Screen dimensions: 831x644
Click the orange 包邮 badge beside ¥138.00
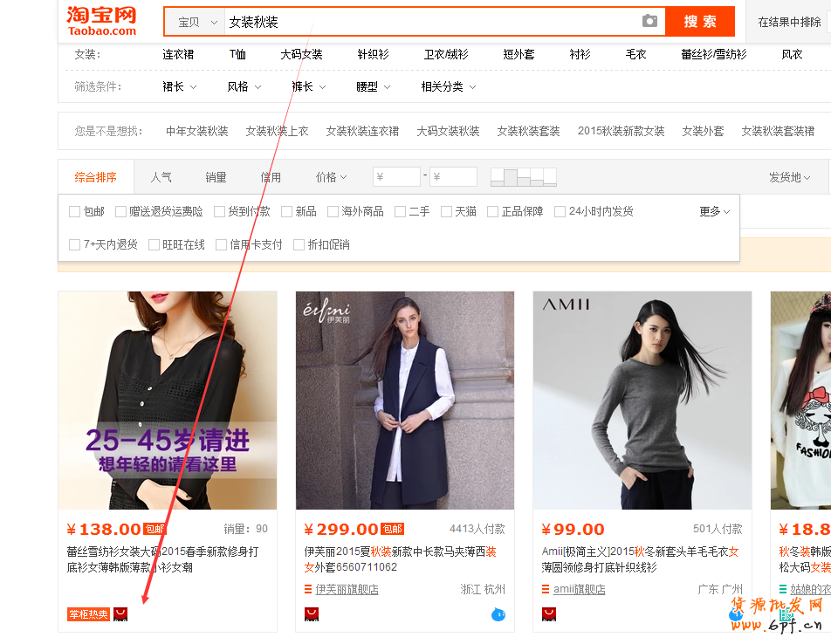coord(154,529)
